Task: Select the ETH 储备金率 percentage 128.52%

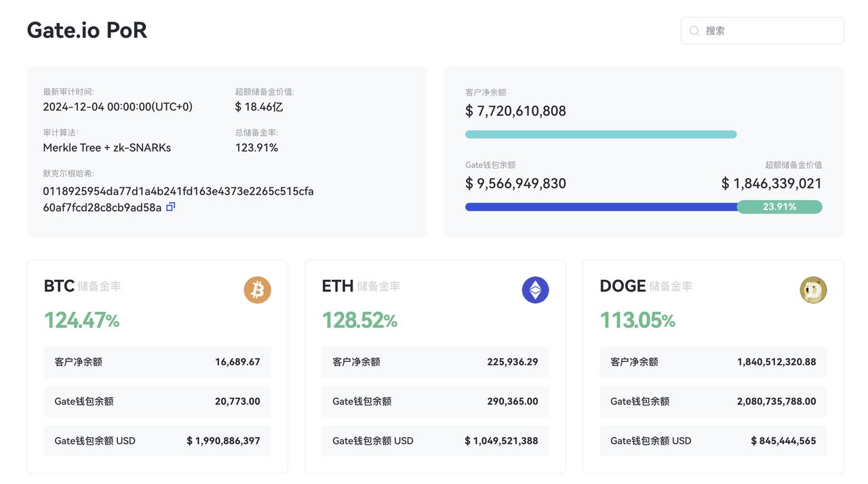Action: pyautogui.click(x=359, y=319)
